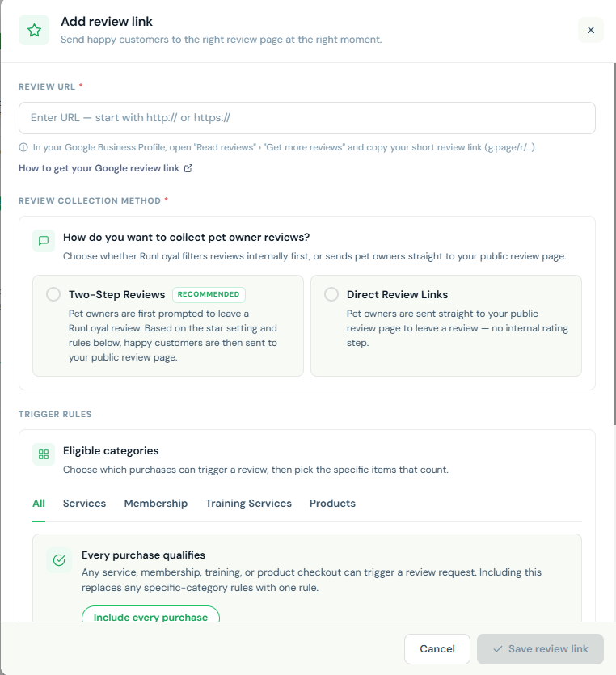
Task: Click the Cancel button
Action: [437, 649]
